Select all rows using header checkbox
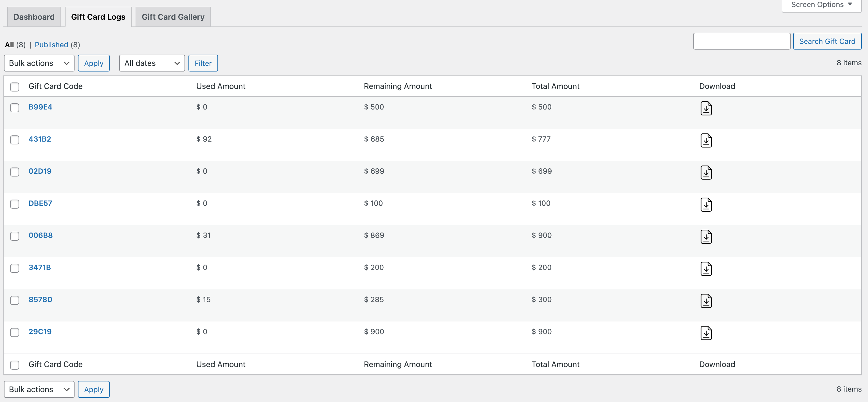868x402 pixels. coord(15,87)
